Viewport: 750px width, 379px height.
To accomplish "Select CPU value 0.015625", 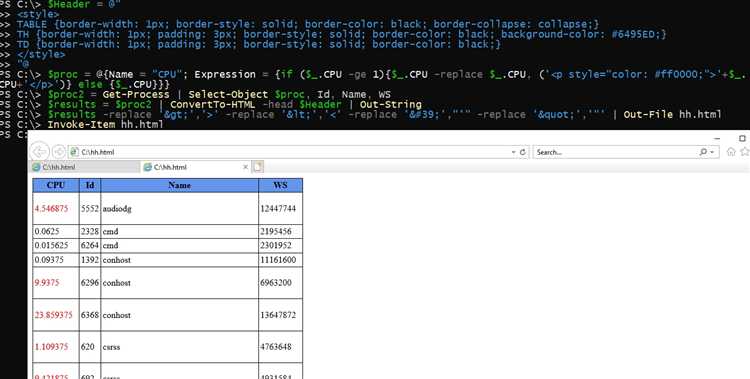I will click(51, 245).
